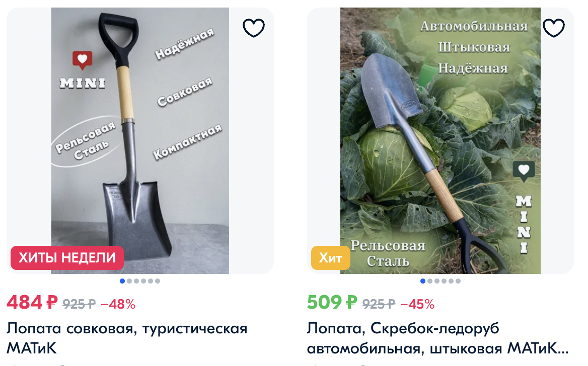Select the fourth carousel dot under the scoop shovel
588x366 pixels.
(x=143, y=281)
